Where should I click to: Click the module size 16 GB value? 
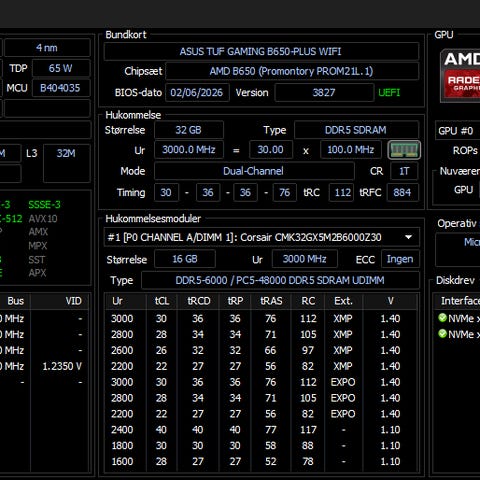(185, 259)
